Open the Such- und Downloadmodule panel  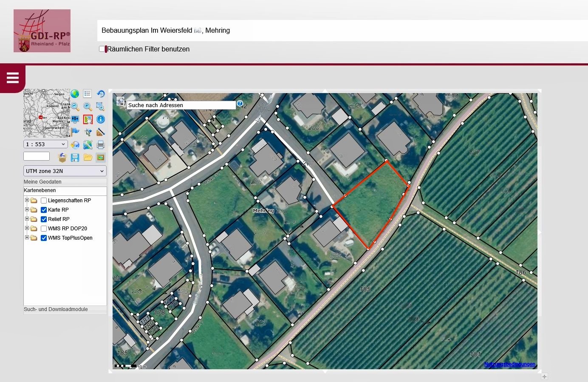56,309
